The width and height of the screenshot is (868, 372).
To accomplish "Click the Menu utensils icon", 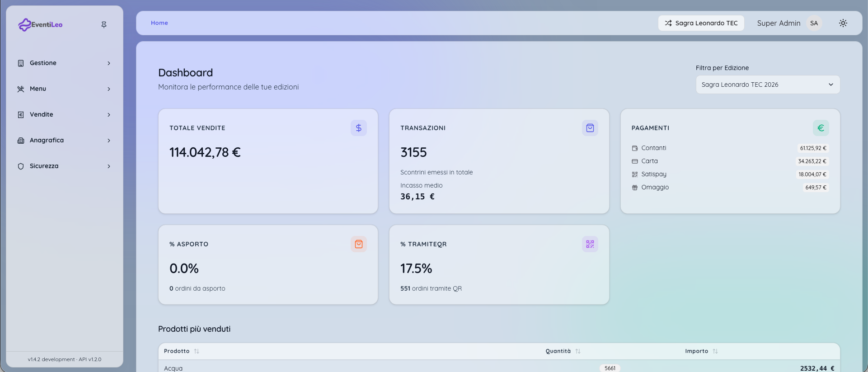I will tap(21, 89).
